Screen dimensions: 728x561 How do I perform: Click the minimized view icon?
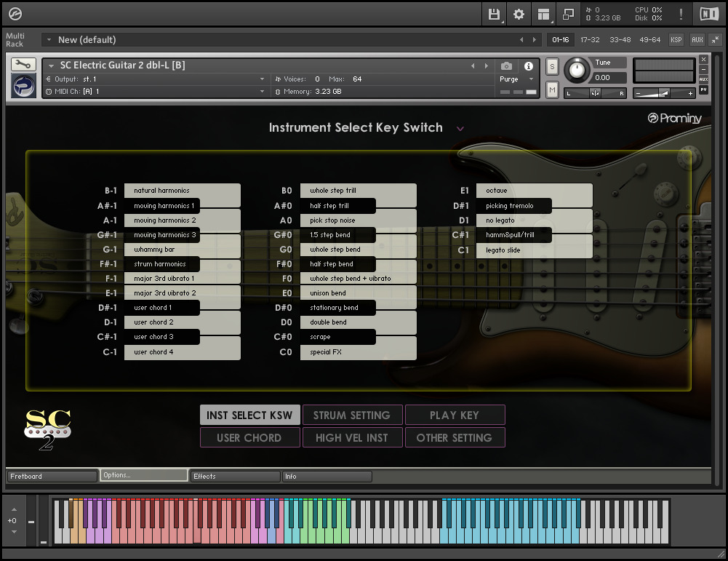[568, 15]
